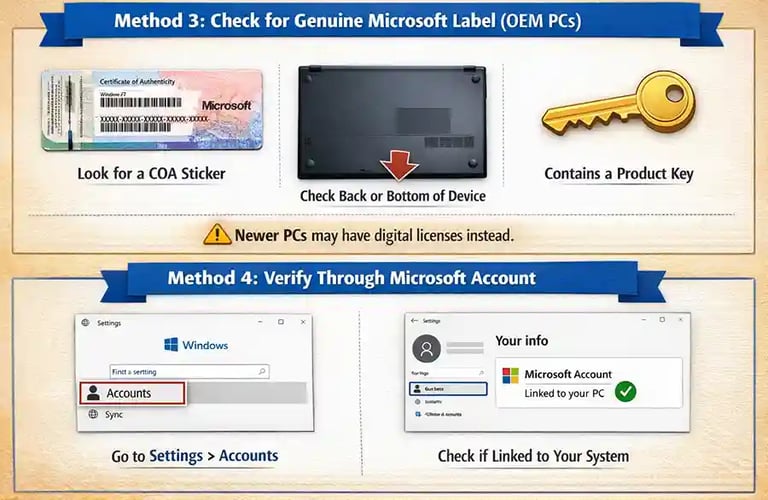Click the Method 4 banner heading
Viewport: 768px width, 500px height.
(x=352, y=278)
